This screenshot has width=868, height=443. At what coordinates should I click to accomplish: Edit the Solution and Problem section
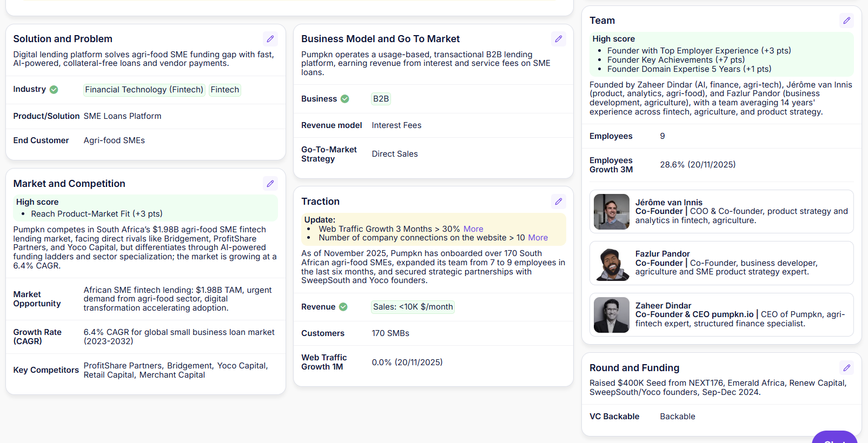click(270, 39)
